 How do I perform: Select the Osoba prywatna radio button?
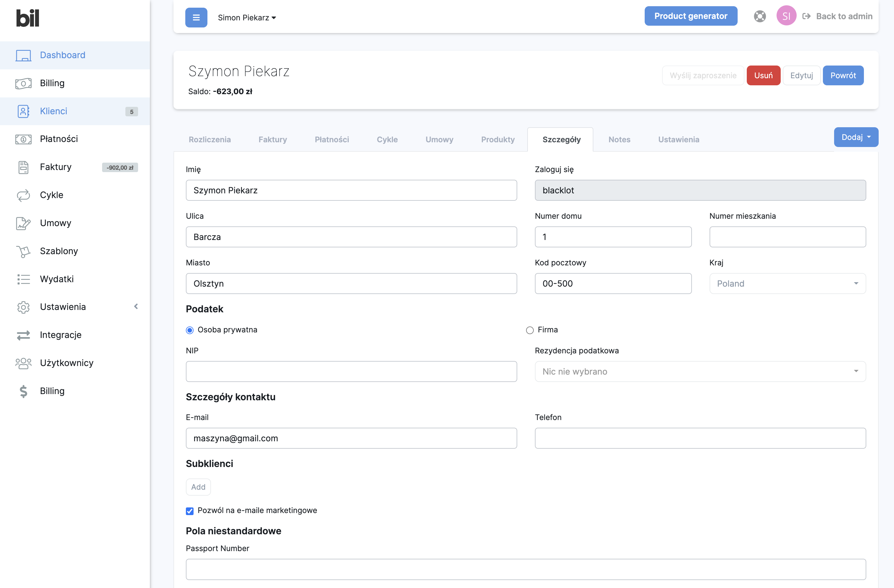190,330
